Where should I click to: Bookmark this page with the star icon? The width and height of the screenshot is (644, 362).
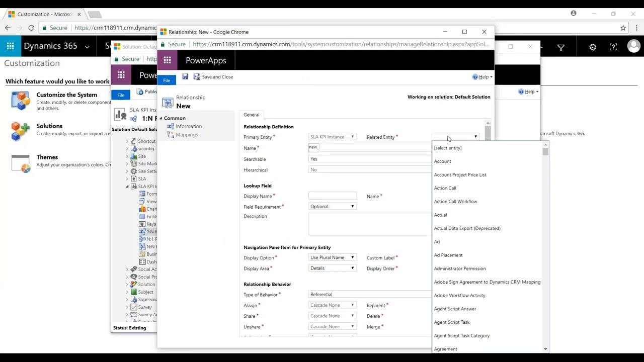(x=623, y=28)
